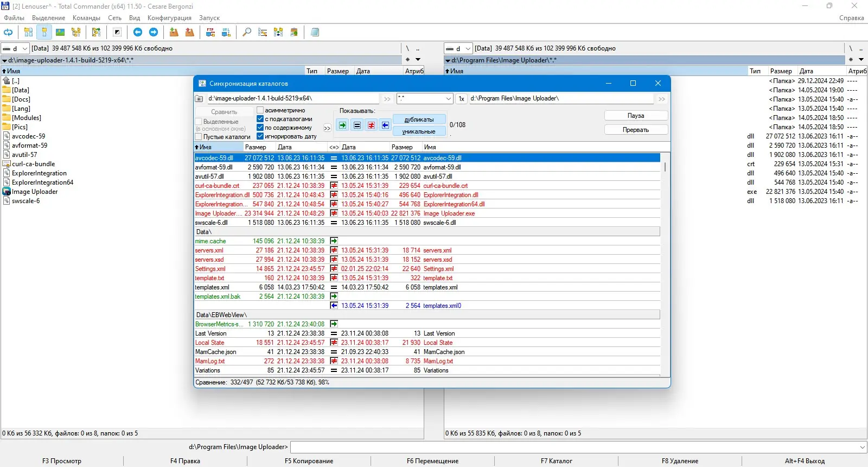Go back with the left arrow icon

coord(138,33)
